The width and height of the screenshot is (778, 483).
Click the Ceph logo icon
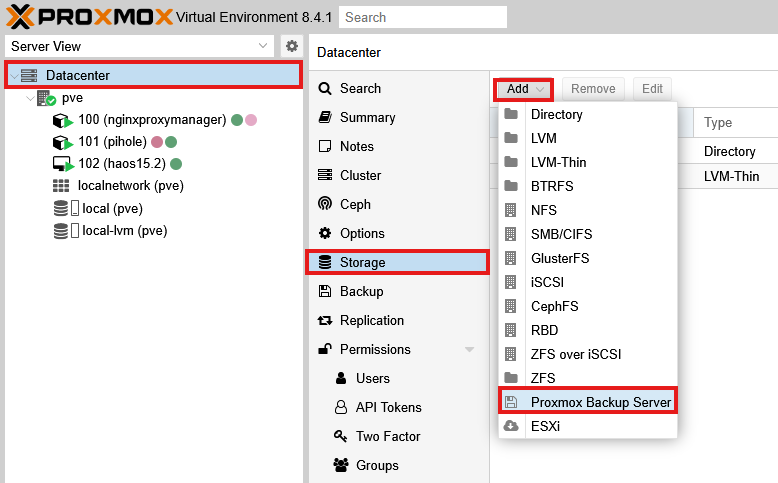pyautogui.click(x=325, y=204)
